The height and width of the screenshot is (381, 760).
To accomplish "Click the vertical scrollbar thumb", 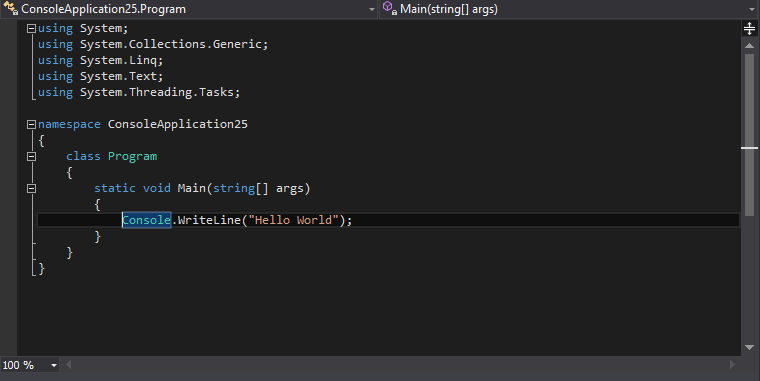I will pyautogui.click(x=749, y=135).
